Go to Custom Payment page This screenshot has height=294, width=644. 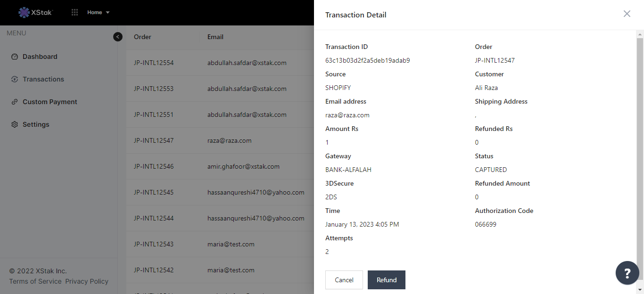pyautogui.click(x=50, y=102)
